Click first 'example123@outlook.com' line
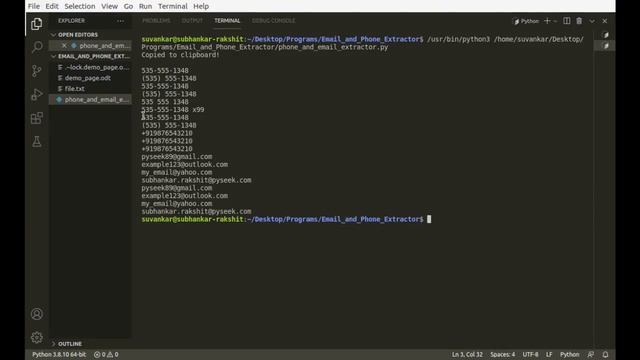Screen dimensions: 640x360 pyautogui.click(x=184, y=164)
